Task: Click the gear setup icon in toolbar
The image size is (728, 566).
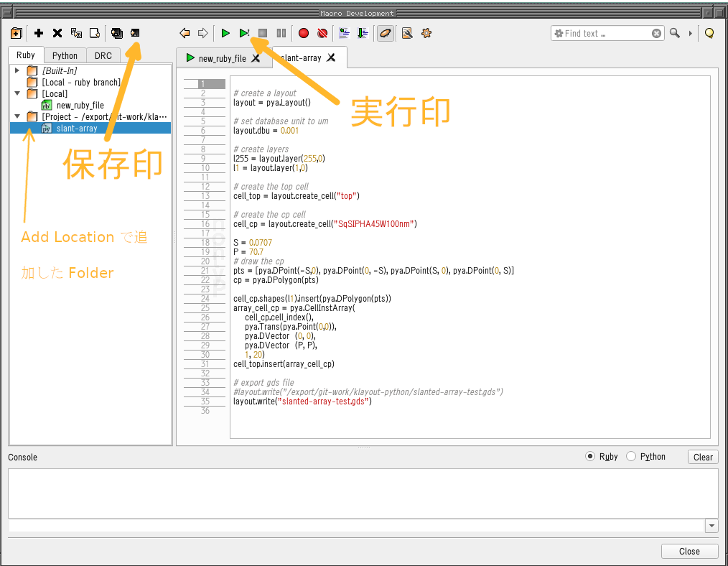Action: point(426,33)
